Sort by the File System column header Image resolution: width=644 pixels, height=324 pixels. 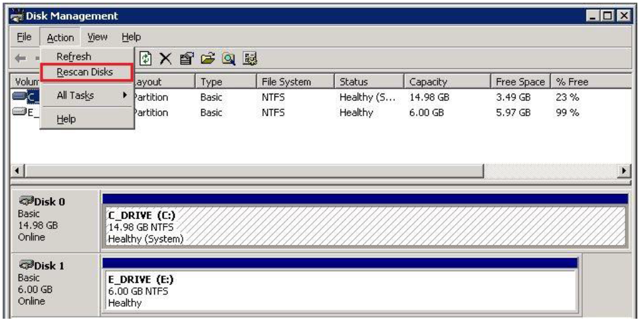point(296,82)
